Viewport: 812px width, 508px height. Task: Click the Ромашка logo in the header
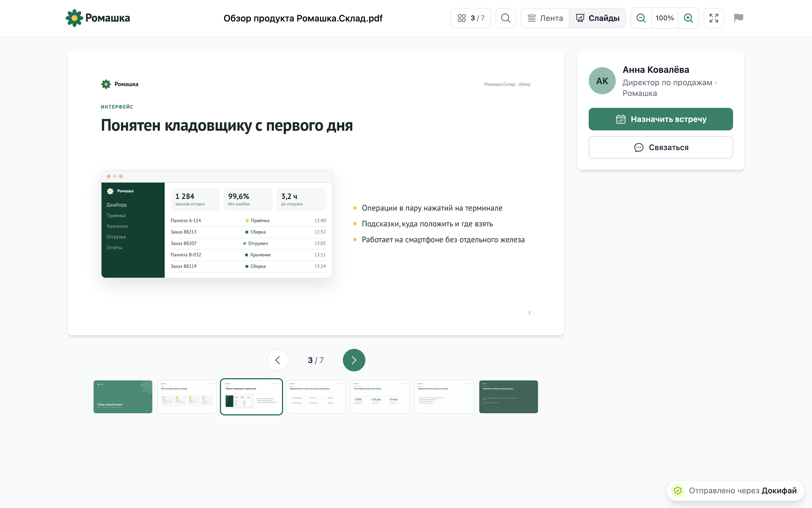pos(98,18)
